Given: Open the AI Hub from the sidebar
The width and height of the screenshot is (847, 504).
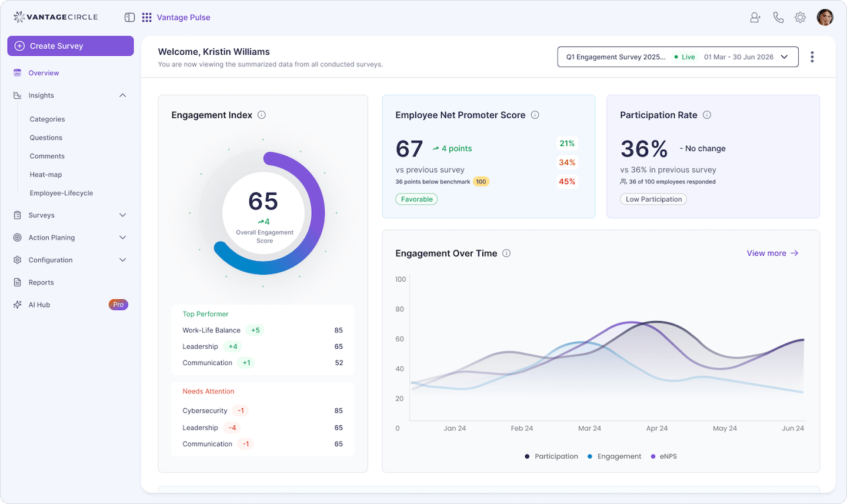Looking at the screenshot, I should 41,304.
